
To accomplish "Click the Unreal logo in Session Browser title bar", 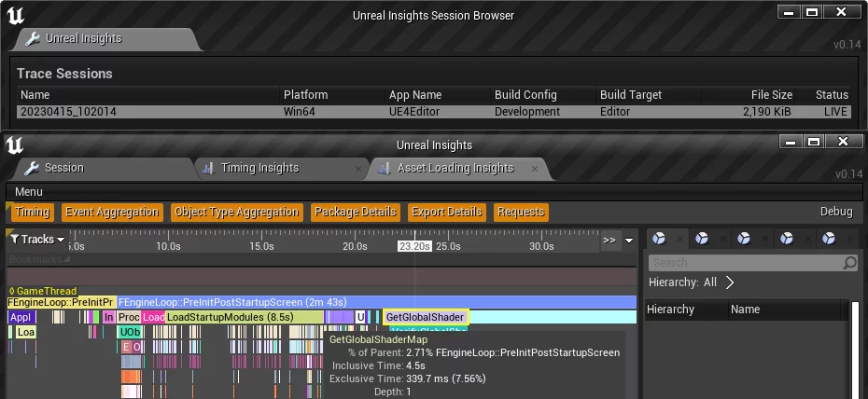I will point(15,15).
